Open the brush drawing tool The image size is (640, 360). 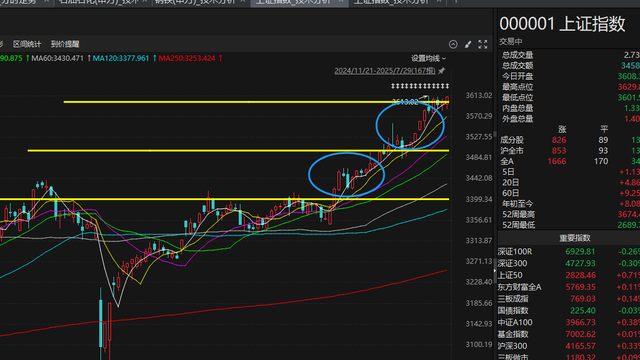468,44
